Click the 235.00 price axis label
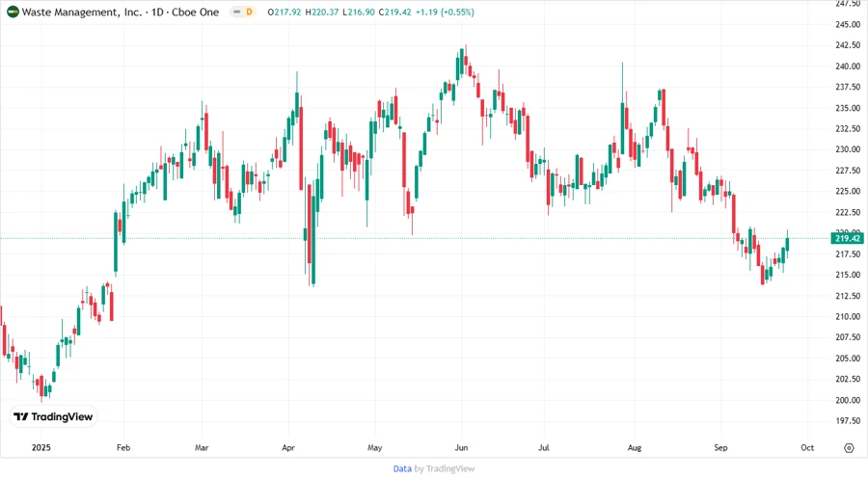The height and width of the screenshot is (480, 868). click(848, 108)
